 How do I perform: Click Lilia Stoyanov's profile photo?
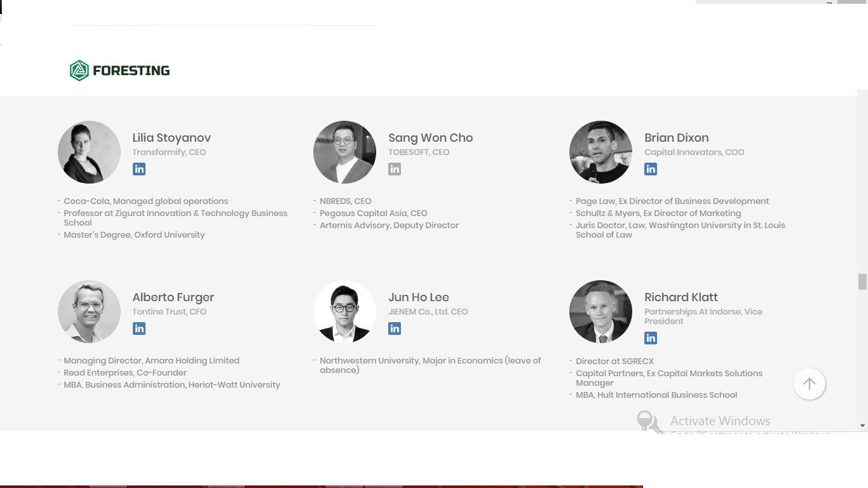pos(89,152)
